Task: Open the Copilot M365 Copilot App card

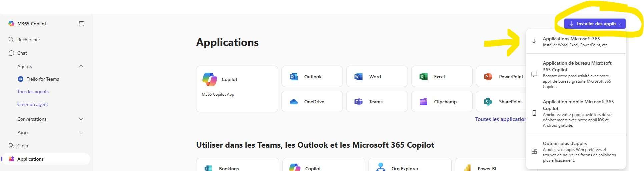Action: 237,89
